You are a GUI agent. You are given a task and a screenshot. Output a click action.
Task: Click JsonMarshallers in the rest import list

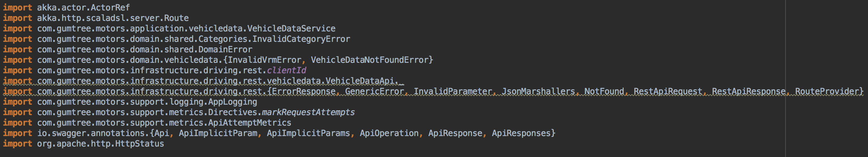click(538, 91)
